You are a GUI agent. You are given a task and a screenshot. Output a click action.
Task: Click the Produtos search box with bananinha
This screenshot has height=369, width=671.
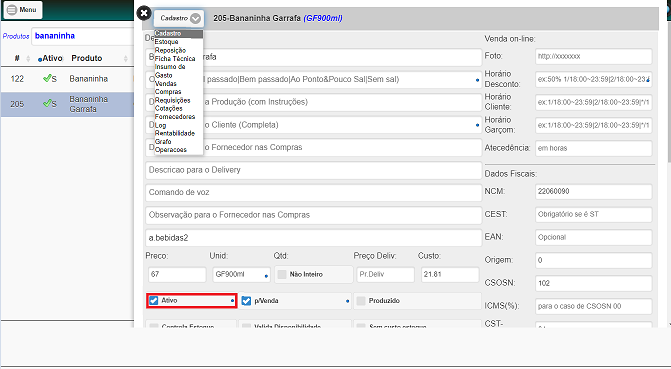[x=83, y=36]
